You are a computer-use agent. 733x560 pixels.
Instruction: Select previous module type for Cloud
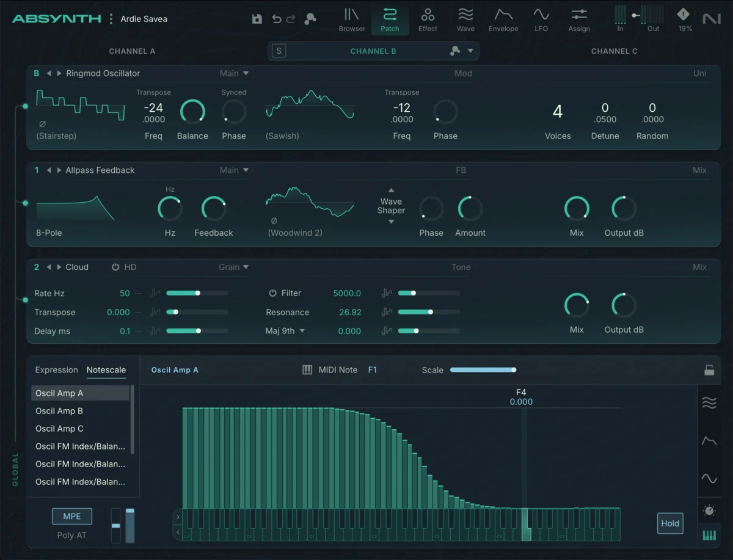pyautogui.click(x=49, y=267)
